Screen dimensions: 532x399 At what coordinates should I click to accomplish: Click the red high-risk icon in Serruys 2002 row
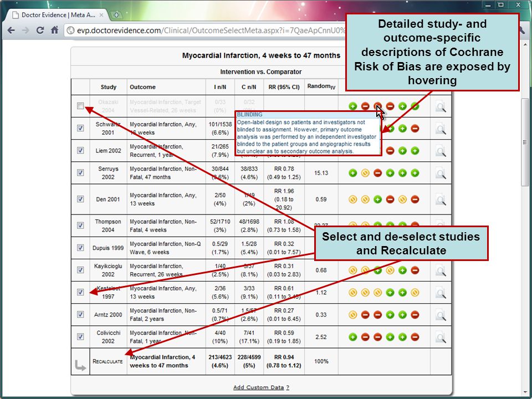tap(377, 173)
